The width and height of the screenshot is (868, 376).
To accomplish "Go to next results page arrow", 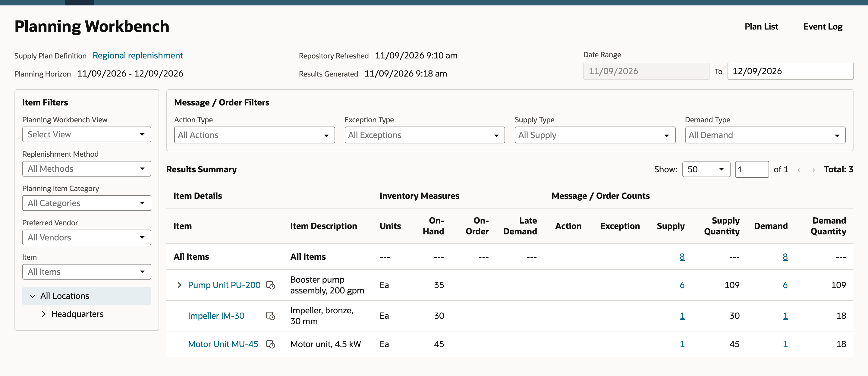I will tap(814, 169).
